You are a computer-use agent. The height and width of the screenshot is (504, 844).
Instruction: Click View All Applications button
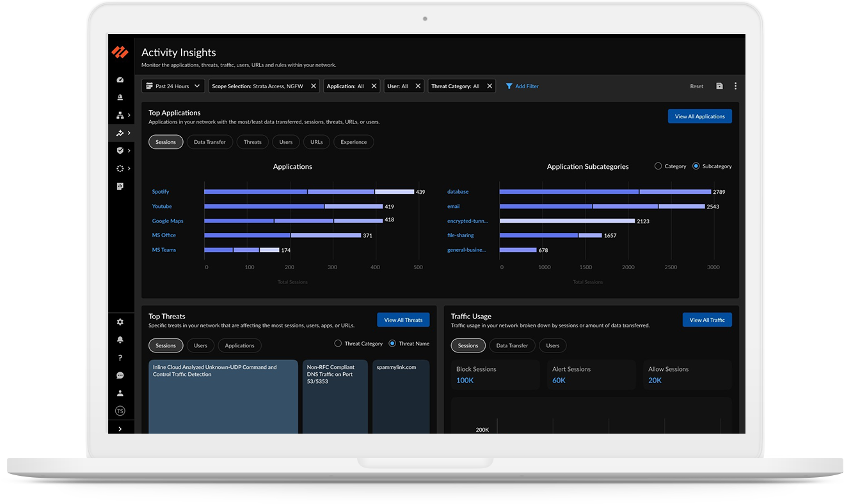tap(699, 116)
